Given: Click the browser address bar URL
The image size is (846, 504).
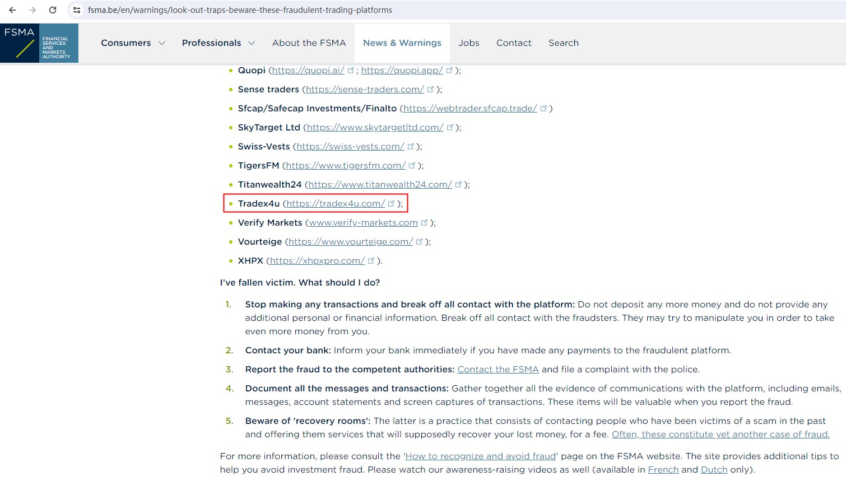Looking at the screenshot, I should point(240,10).
